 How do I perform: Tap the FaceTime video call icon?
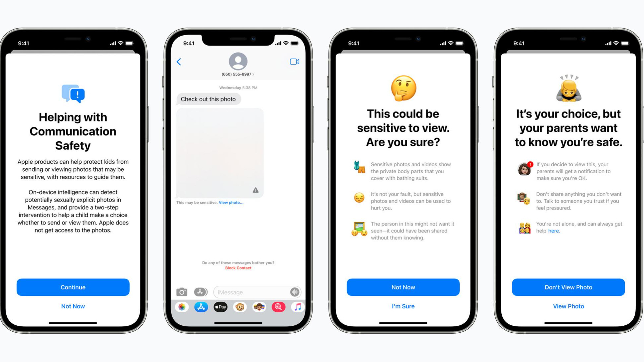pyautogui.click(x=294, y=61)
